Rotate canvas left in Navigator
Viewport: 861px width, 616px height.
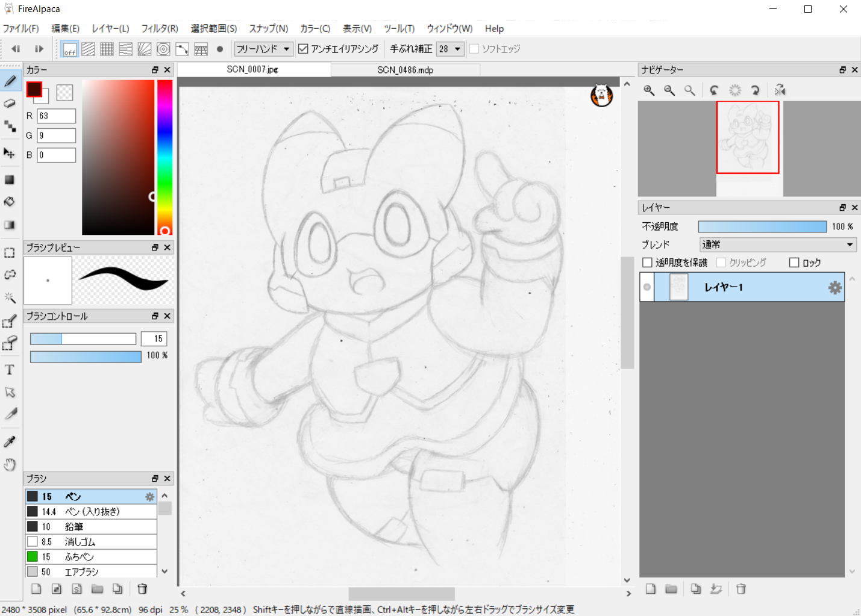point(714,90)
